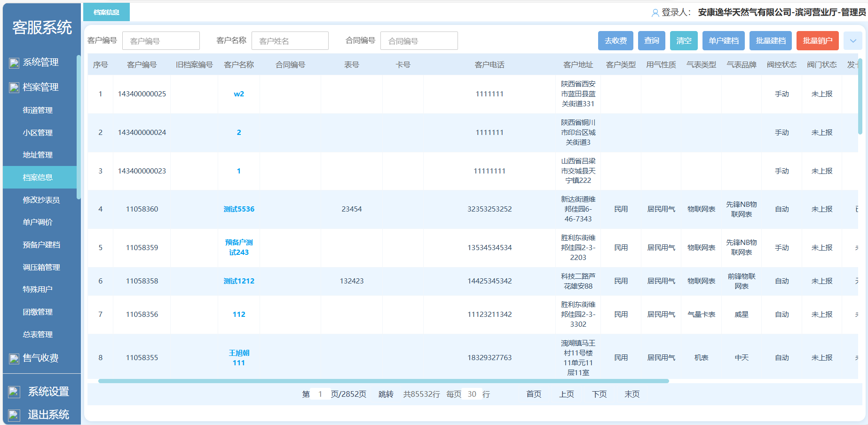Open 修改抄表员 submenu

tap(41, 200)
